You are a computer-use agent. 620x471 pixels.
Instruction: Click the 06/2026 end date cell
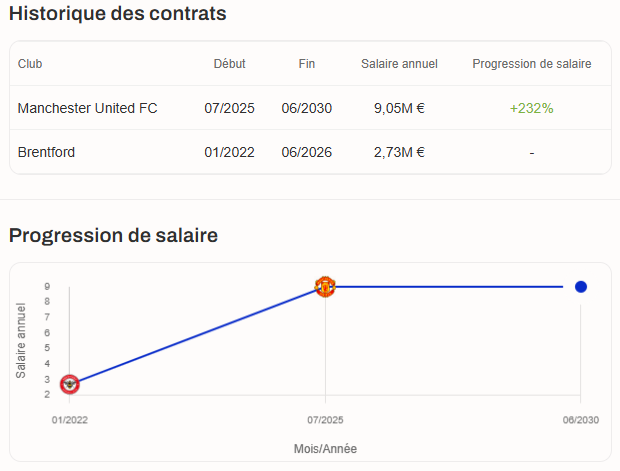[307, 152]
